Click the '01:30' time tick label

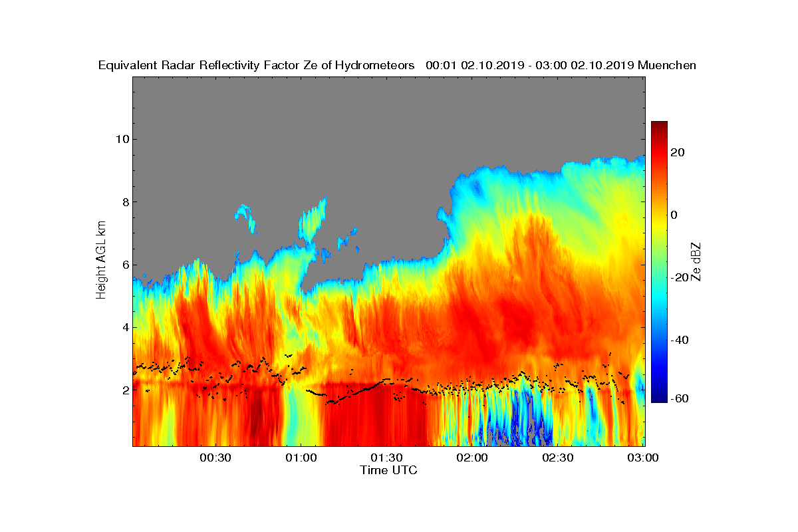point(386,458)
